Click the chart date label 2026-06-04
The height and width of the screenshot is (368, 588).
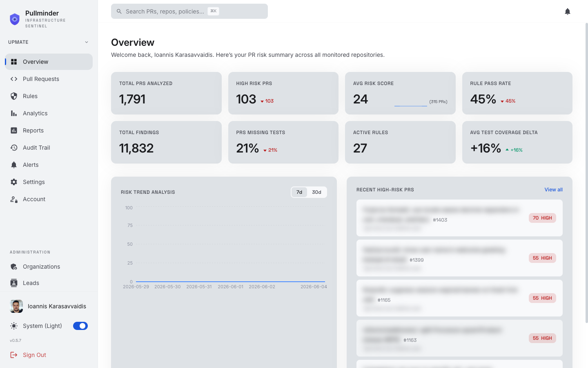(314, 287)
